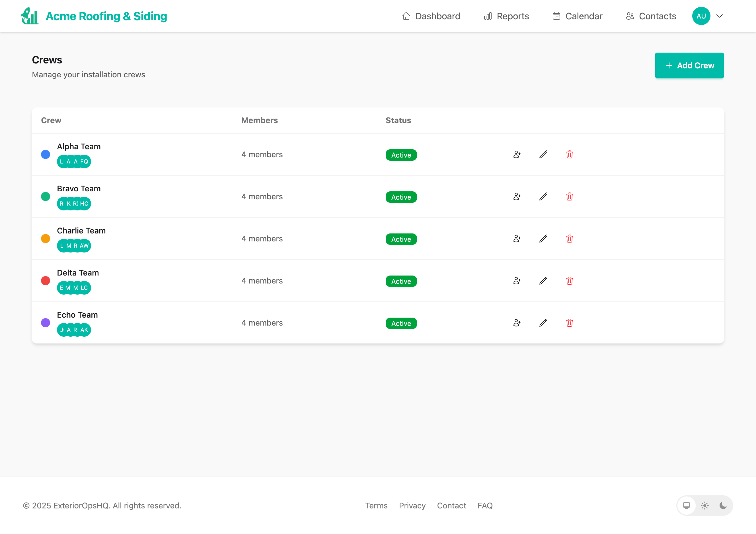Screen dimensions: 756x534
Task: Switch to system theme mode
Action: coord(687,506)
